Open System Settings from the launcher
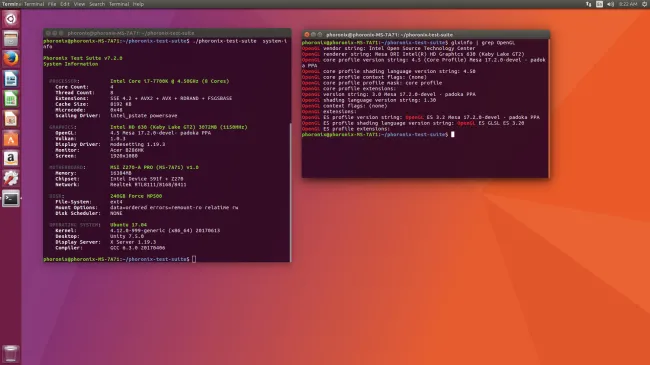650x365 pixels. click(11, 179)
